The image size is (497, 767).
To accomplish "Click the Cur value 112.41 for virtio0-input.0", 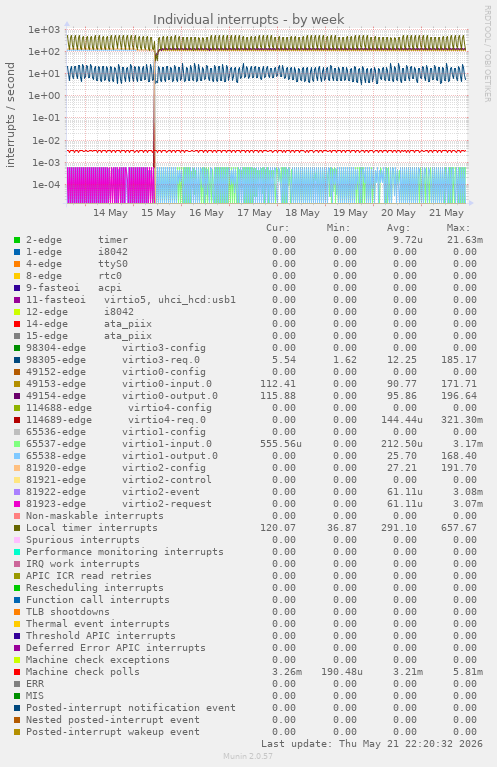I will 278,384.
